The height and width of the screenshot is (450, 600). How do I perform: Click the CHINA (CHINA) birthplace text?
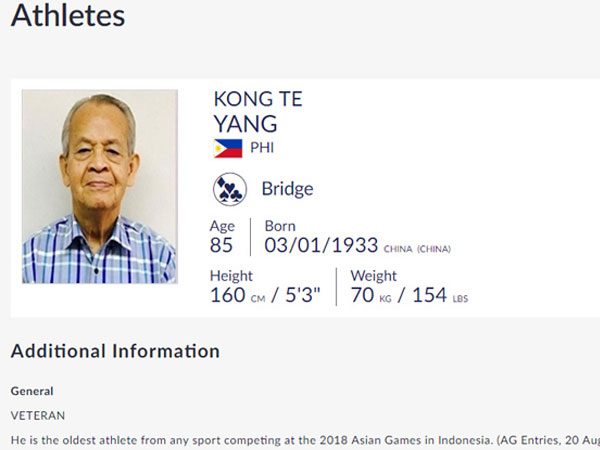coord(417,249)
